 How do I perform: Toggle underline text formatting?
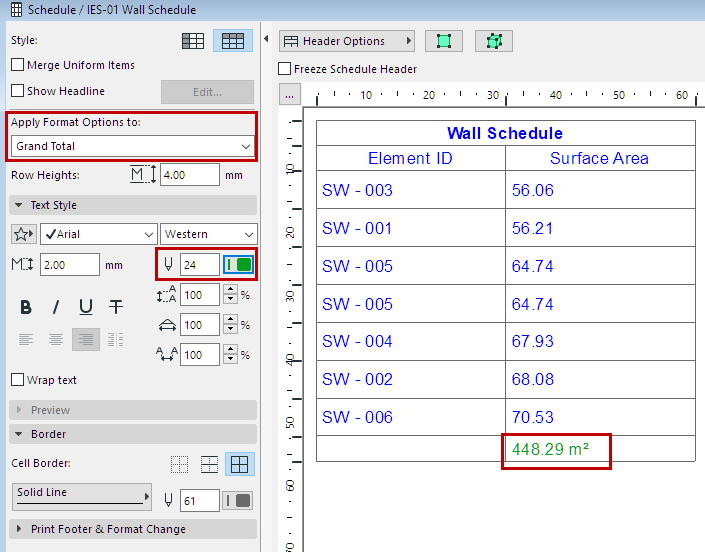coord(86,307)
